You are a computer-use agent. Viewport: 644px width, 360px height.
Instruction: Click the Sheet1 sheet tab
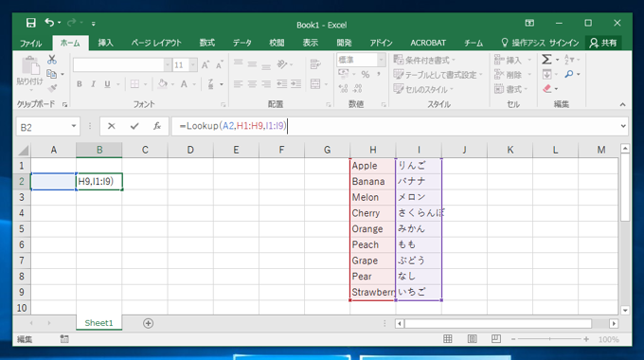(x=99, y=323)
